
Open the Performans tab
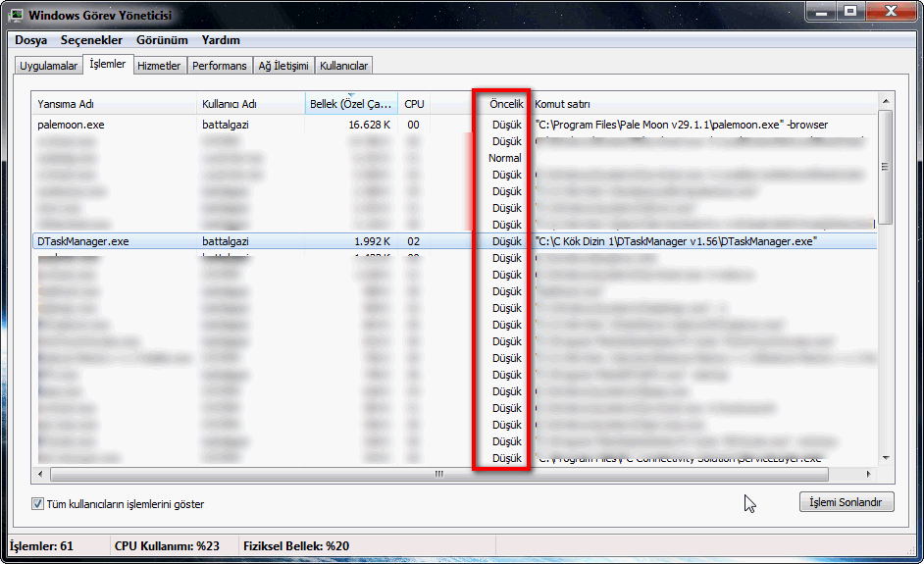[219, 66]
